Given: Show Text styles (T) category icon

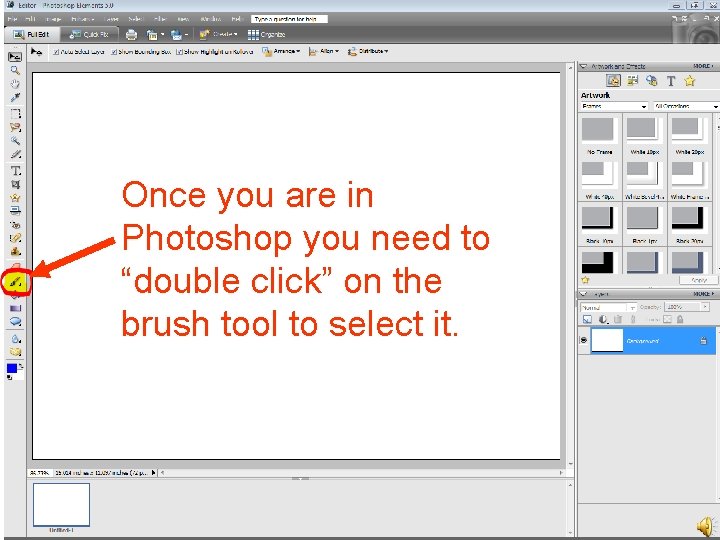Looking at the screenshot, I should click(671, 81).
